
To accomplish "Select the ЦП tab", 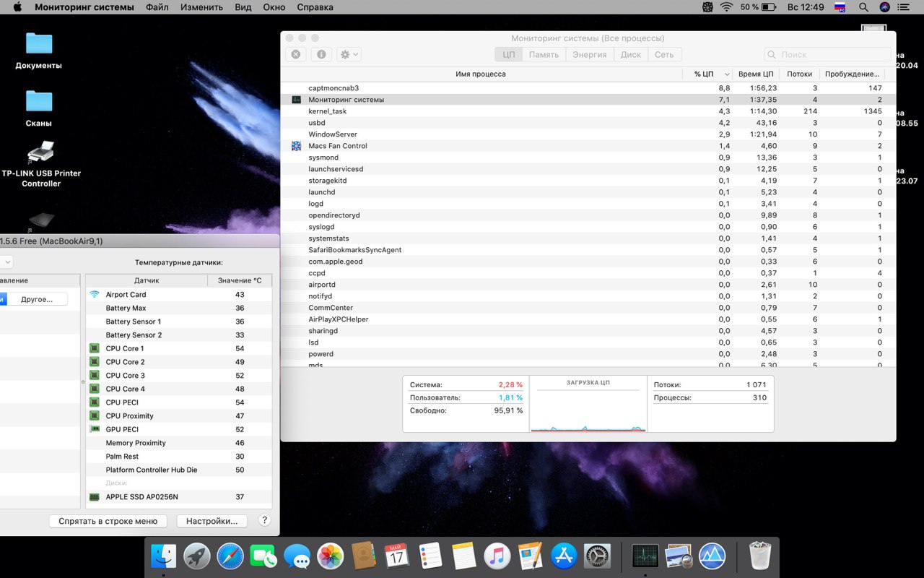I will 509,54.
